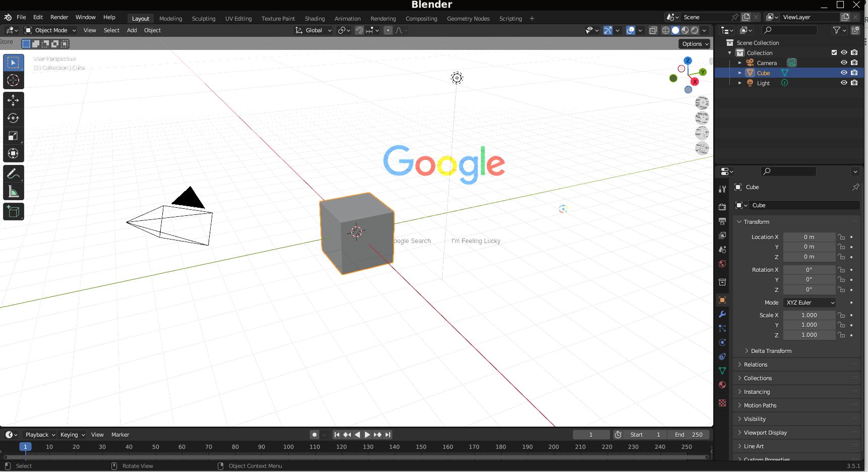
Task: Open the Keying popover
Action: click(x=73, y=435)
